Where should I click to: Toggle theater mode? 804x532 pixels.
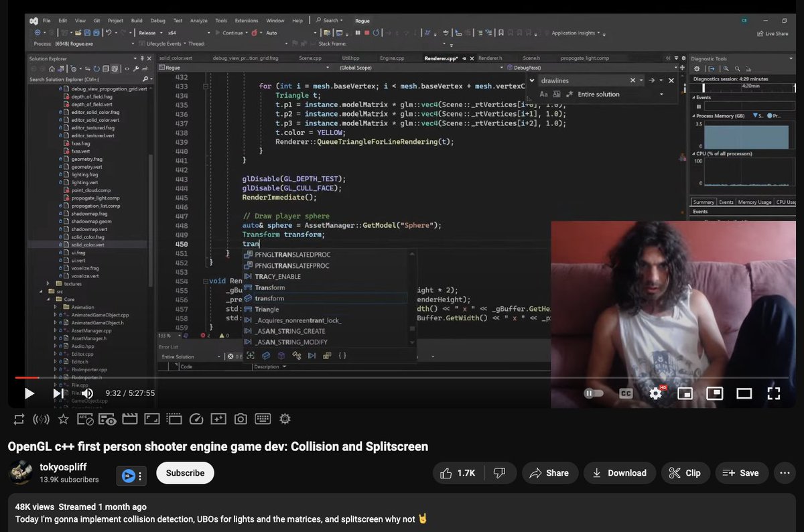[744, 393]
